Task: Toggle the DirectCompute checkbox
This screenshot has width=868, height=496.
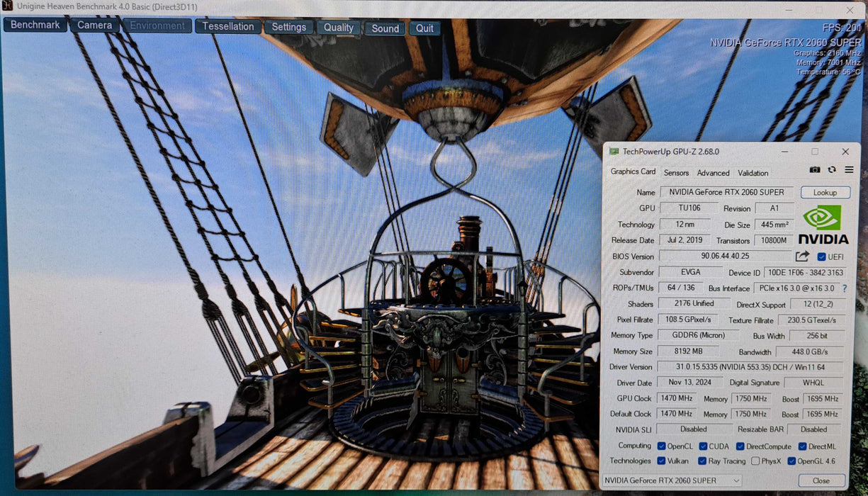Action: point(740,446)
